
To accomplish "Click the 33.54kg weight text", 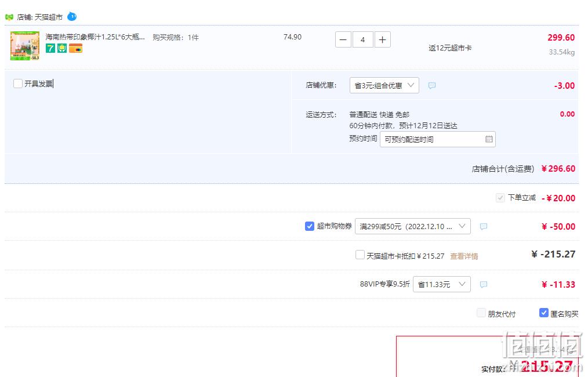I will 562,52.
